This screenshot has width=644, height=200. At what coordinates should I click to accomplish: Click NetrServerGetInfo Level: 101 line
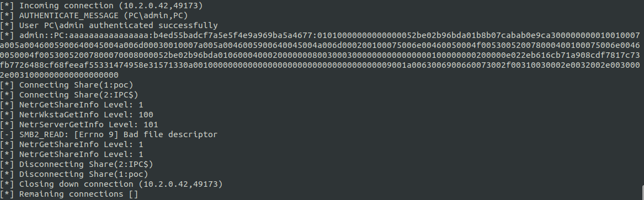click(x=79, y=125)
